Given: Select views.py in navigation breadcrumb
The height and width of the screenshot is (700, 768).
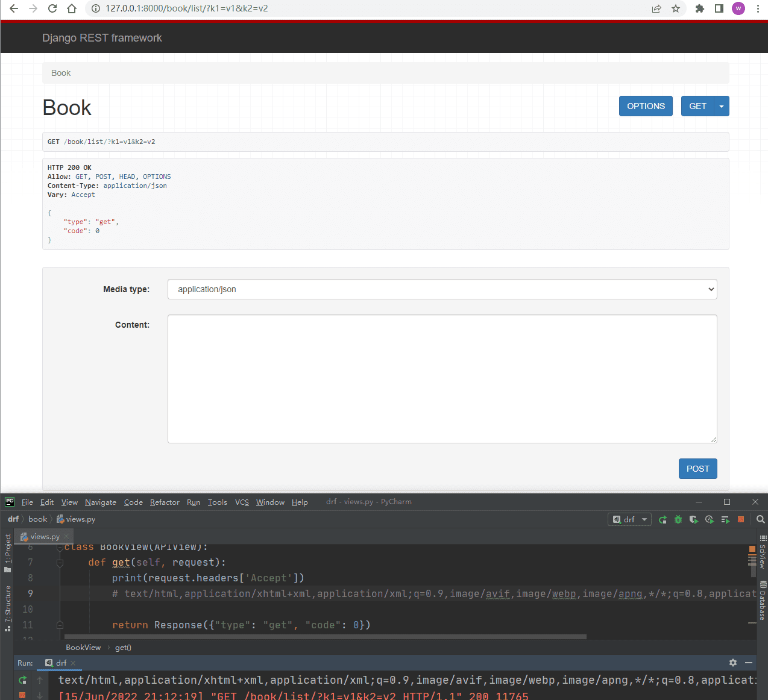Looking at the screenshot, I should point(76,519).
